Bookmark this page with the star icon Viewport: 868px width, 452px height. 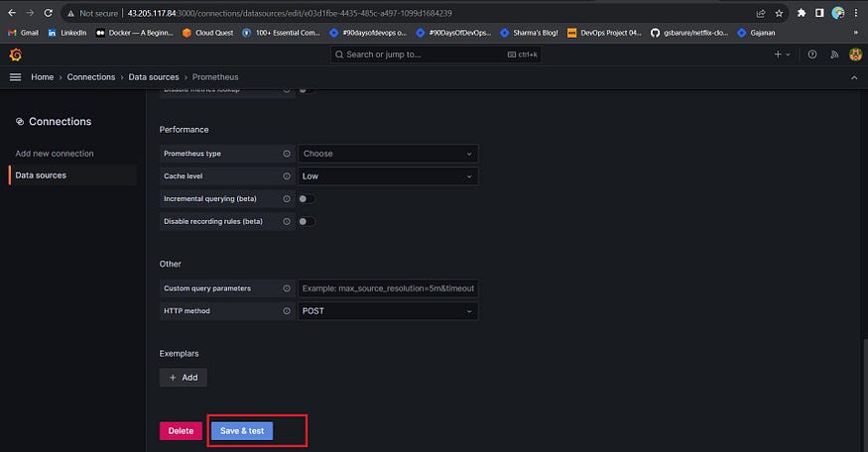[x=779, y=13]
